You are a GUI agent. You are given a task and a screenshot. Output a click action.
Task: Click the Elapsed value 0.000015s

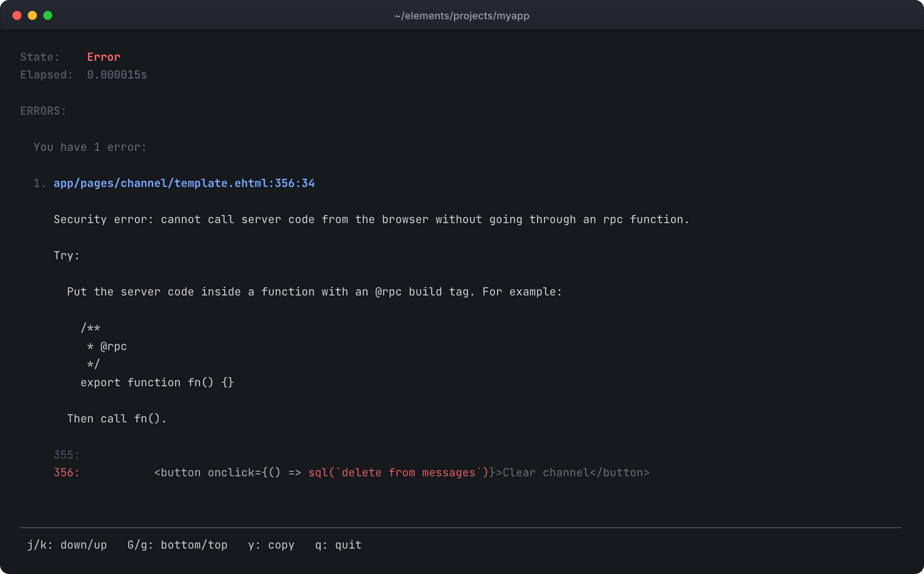(x=117, y=75)
